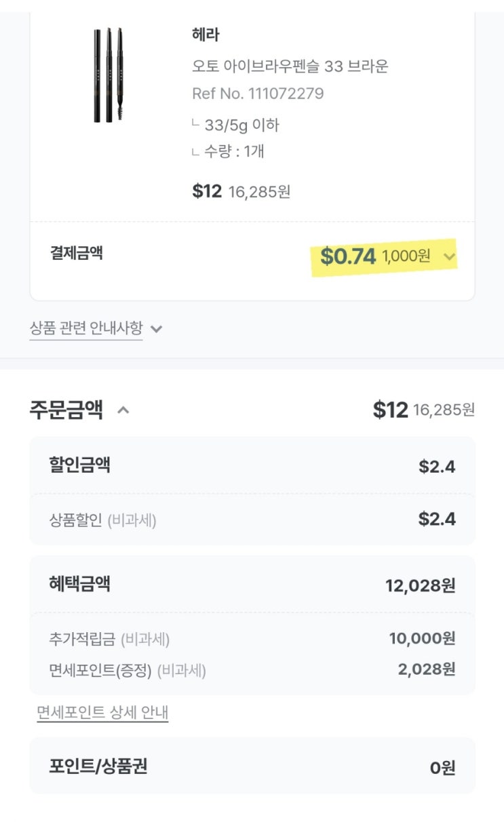Open the 면세포인트 상세 안내 link
504x822 pixels.
click(102, 713)
